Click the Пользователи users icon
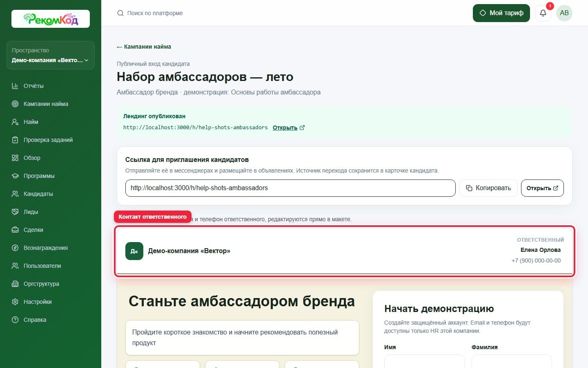The image size is (588, 368). point(15,266)
